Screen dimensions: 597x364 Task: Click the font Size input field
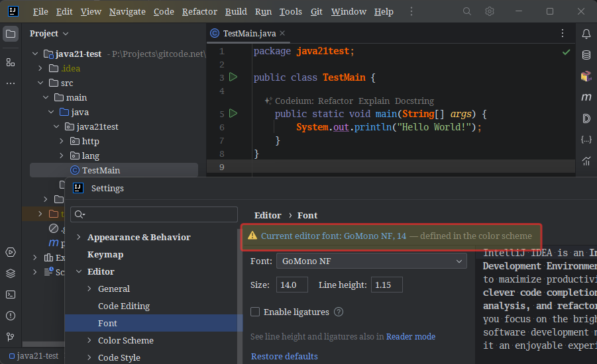coord(292,285)
